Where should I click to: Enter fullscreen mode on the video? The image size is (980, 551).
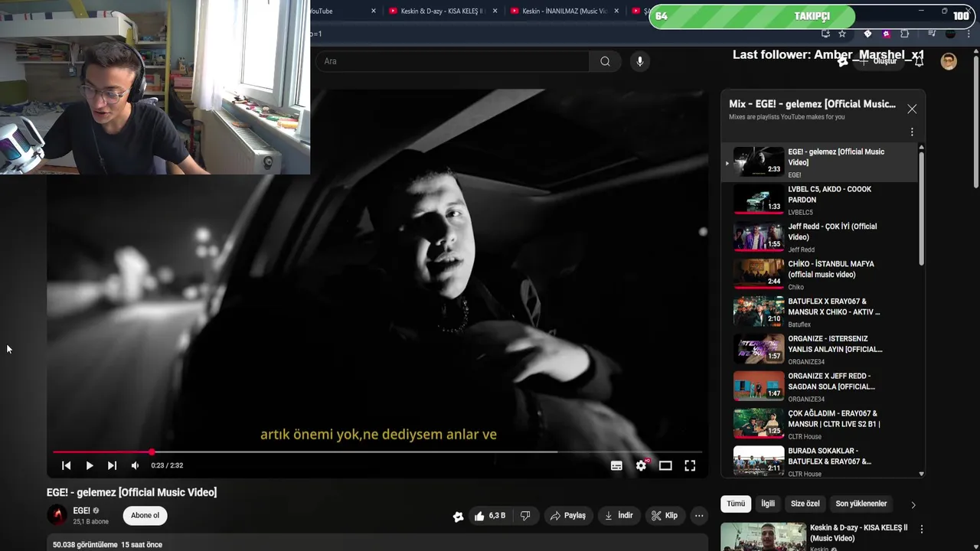tap(690, 465)
